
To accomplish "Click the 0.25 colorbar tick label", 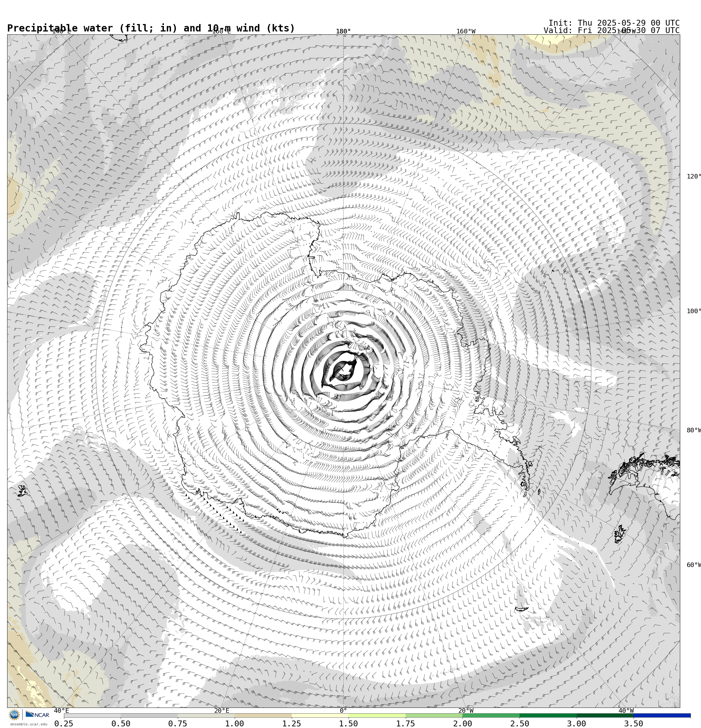I will tap(64, 723).
